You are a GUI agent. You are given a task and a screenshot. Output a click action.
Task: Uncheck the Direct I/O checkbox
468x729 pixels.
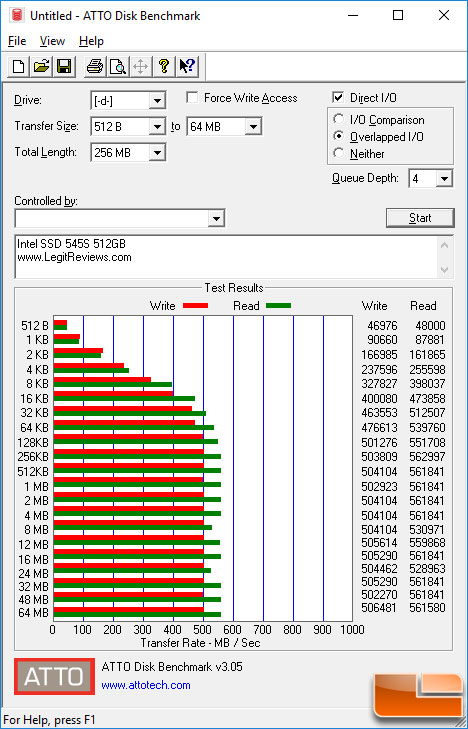click(x=338, y=98)
